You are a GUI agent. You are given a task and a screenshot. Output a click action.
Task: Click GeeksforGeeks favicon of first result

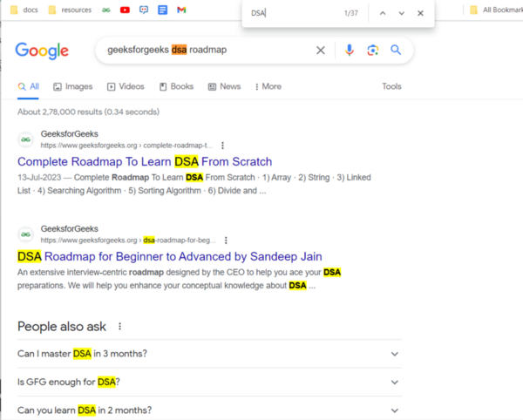point(25,139)
